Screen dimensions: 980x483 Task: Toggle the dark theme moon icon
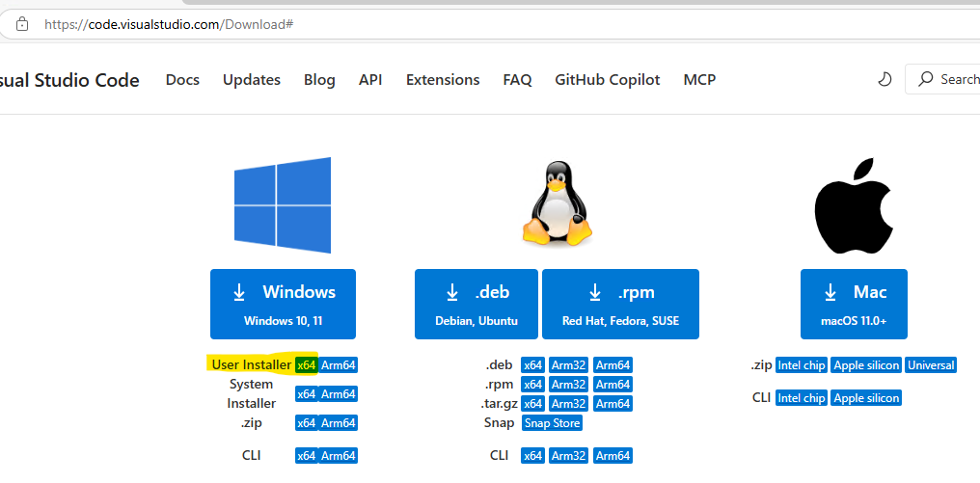(885, 79)
